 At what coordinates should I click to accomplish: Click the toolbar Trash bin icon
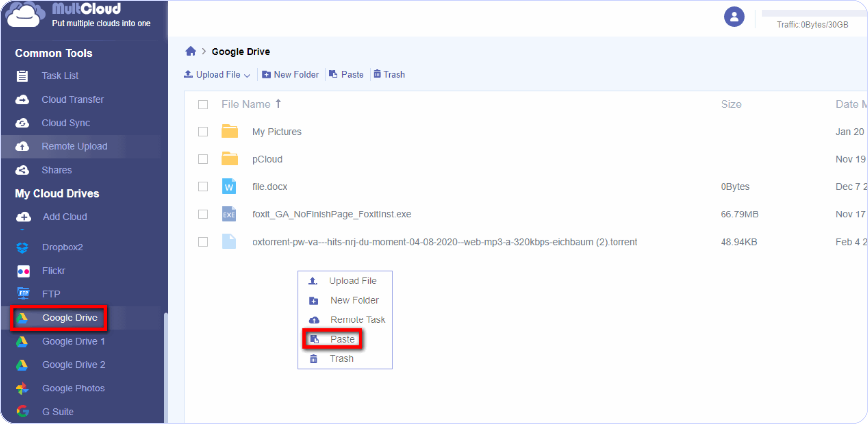[x=377, y=74]
